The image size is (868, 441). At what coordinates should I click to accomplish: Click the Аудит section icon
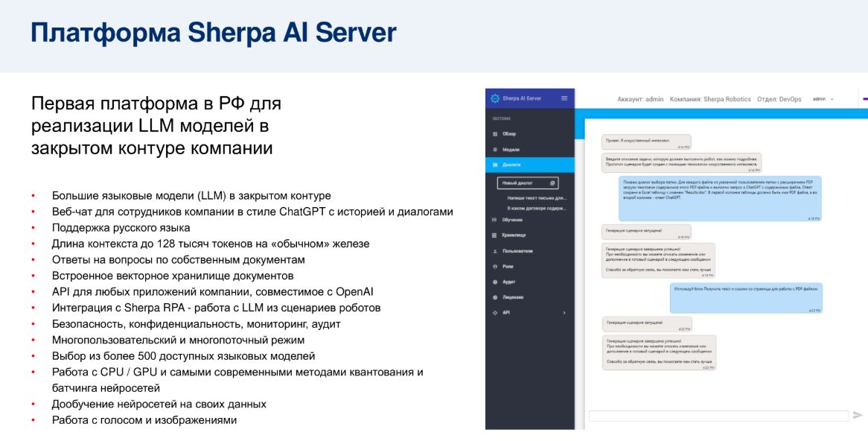495,282
